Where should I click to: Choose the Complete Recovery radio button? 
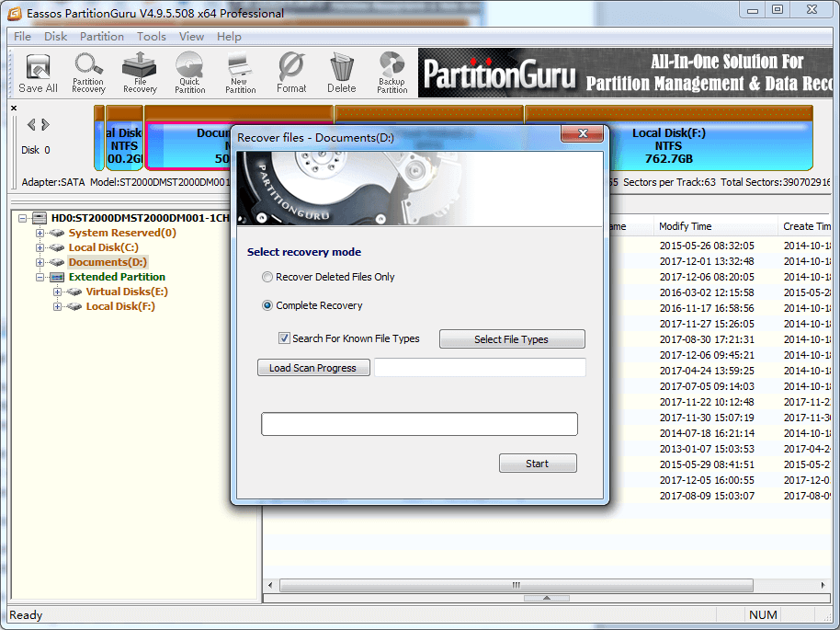pos(267,305)
